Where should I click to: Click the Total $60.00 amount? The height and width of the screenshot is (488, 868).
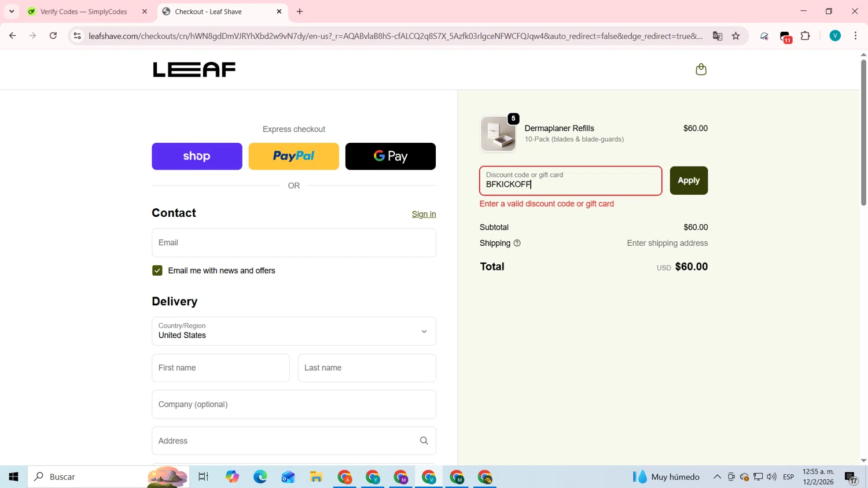pyautogui.click(x=691, y=267)
